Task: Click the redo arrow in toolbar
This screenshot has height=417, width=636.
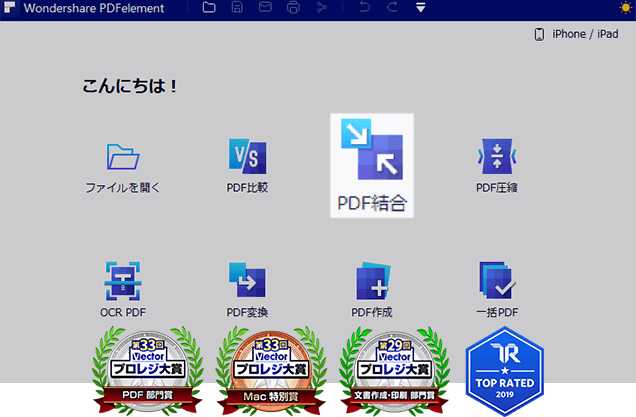Action: pos(392,7)
